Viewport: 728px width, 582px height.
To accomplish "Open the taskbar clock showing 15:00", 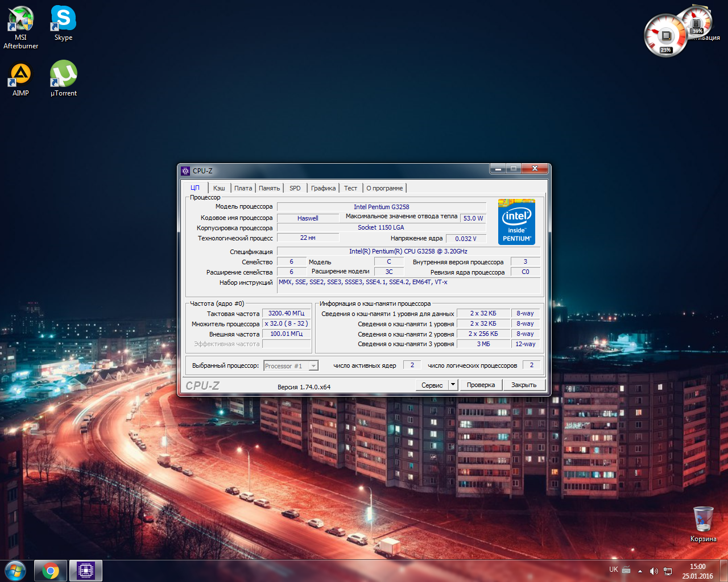I will pyautogui.click(x=698, y=571).
